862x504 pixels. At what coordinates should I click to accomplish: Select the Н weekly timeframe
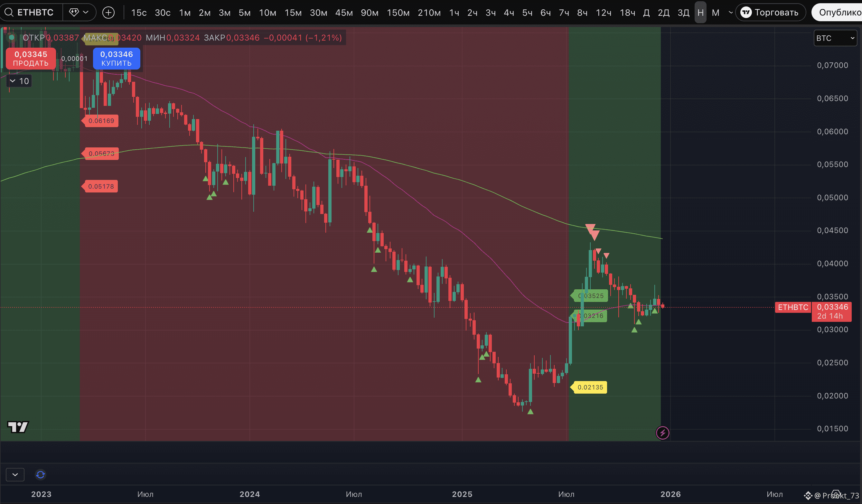pos(700,13)
